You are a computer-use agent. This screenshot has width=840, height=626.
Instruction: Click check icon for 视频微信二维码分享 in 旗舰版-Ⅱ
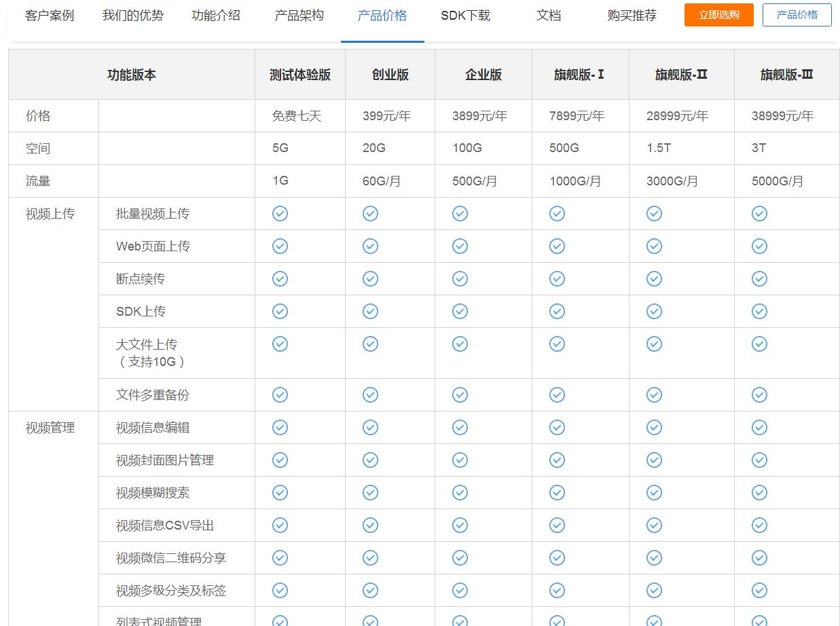(x=654, y=558)
